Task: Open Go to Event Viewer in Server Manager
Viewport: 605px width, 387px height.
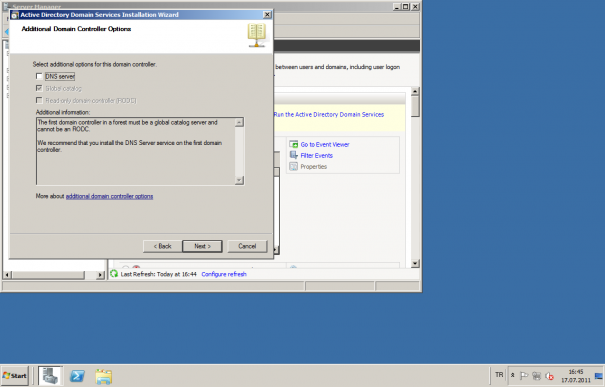Action: 325,144
